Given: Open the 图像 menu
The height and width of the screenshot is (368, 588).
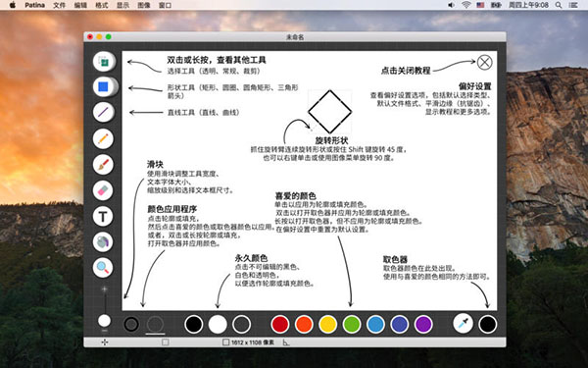Looking at the screenshot, I should tap(144, 5).
